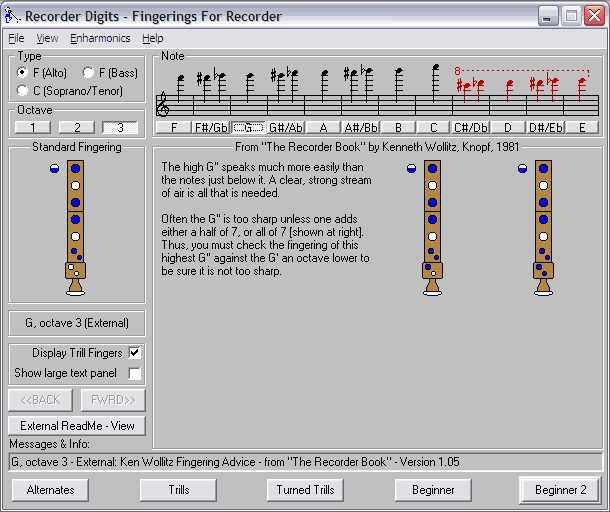
Task: Click the standard fingering recorder diagram
Action: [x=75, y=229]
